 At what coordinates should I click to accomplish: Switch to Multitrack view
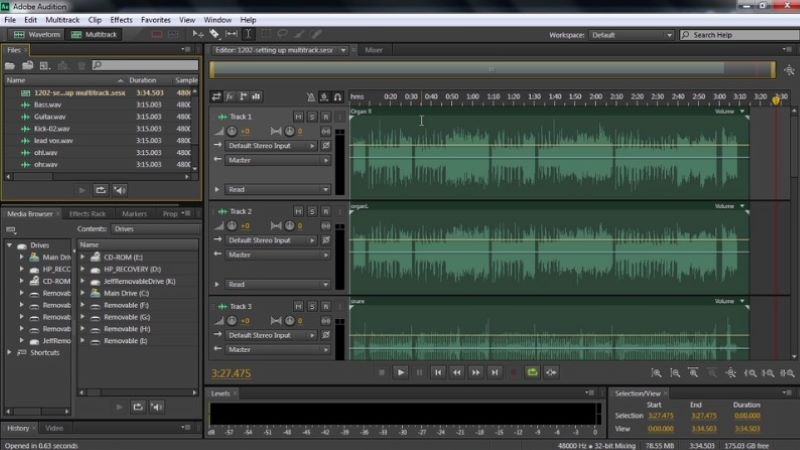click(94, 34)
